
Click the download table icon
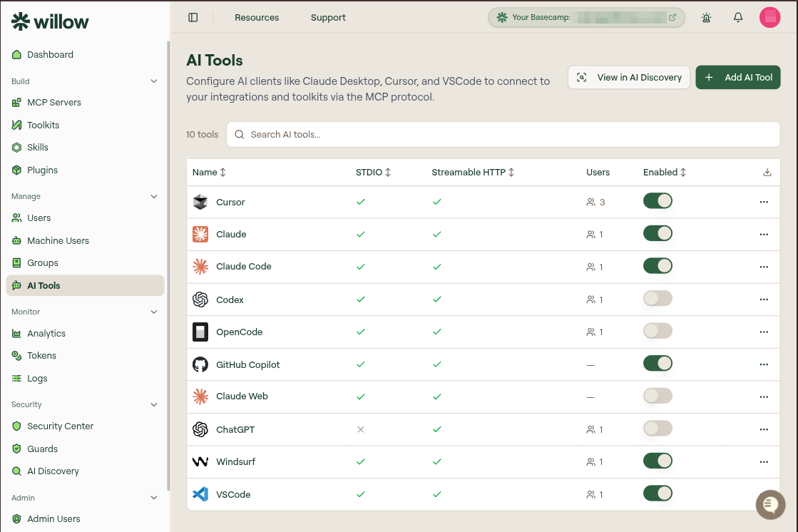pos(767,173)
